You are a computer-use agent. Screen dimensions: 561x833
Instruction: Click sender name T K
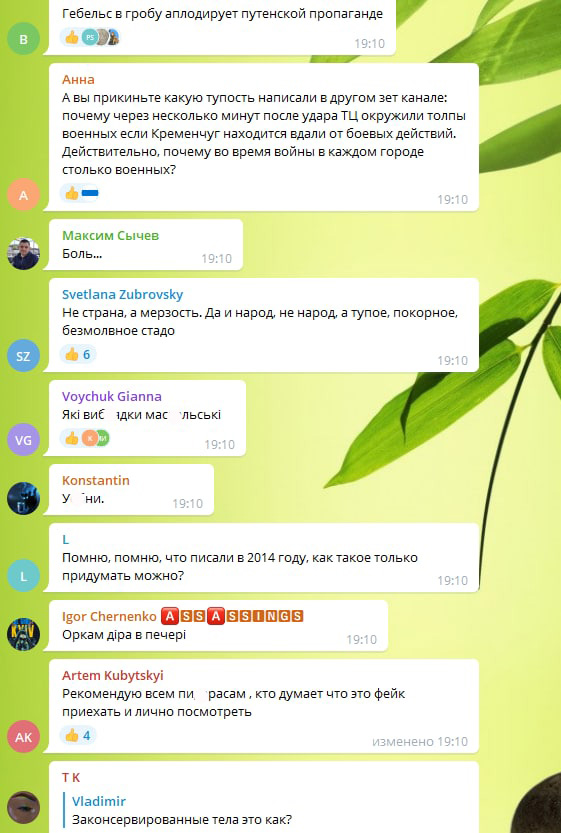pyautogui.click(x=71, y=778)
